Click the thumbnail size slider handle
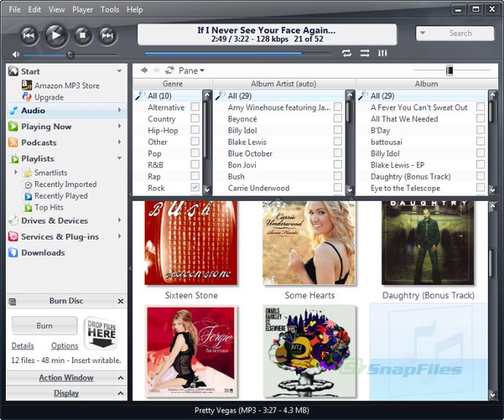 point(450,70)
